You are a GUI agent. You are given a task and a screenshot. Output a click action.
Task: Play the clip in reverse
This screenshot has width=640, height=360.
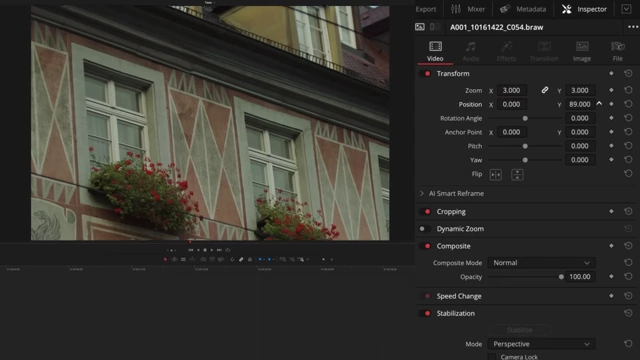198,250
